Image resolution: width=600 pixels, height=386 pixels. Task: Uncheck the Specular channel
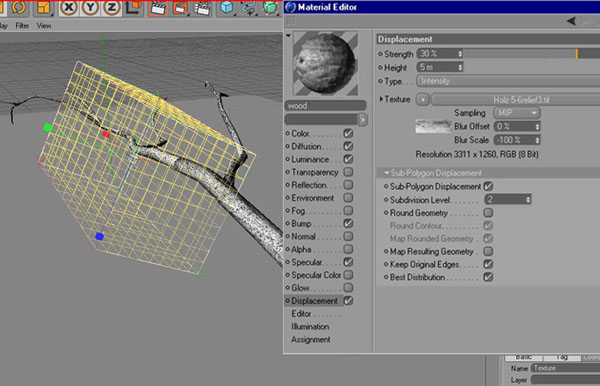coord(348,262)
